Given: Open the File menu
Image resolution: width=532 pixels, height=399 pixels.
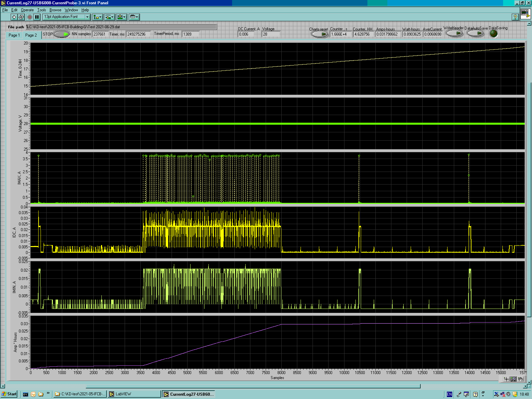Looking at the screenshot, I should [x=5, y=10].
